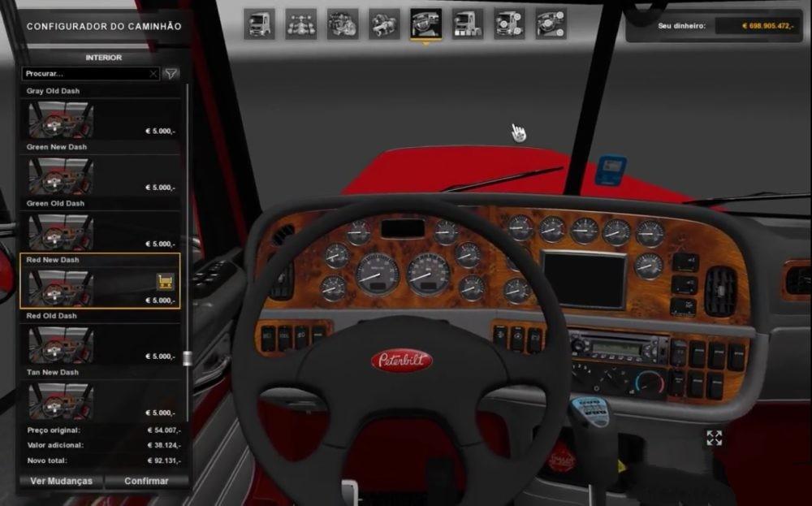Viewport: 812px width, 506px height.
Task: Open the paint job configuration icon
Action: coord(468,24)
